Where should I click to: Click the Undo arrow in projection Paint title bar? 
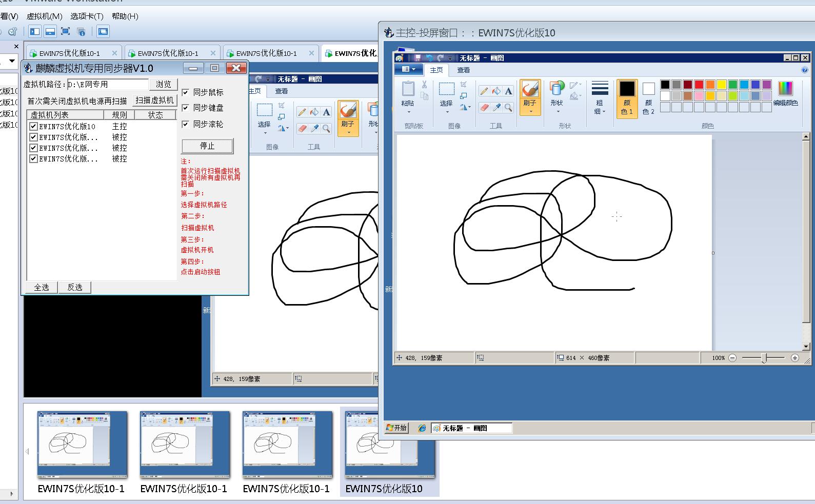coord(429,58)
